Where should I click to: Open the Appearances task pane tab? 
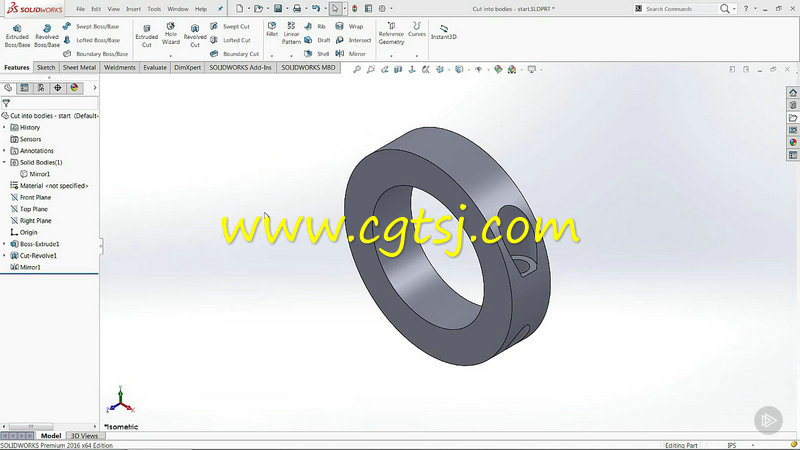click(x=793, y=142)
